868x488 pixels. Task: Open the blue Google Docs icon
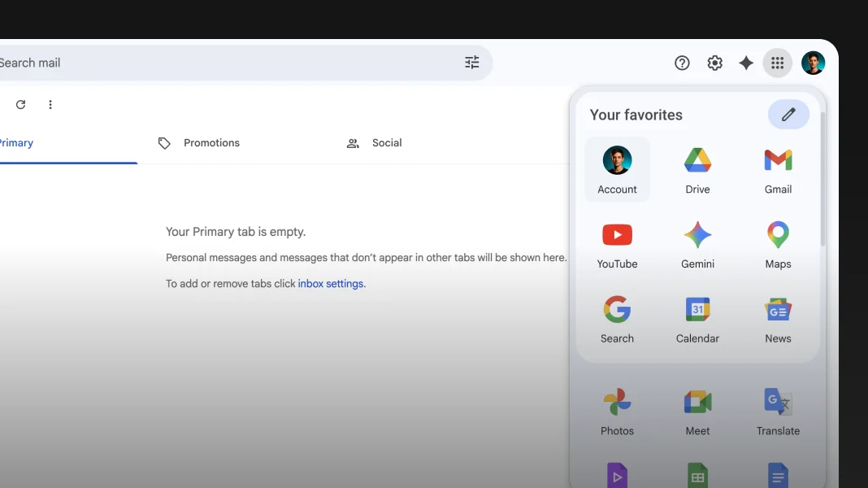778,475
